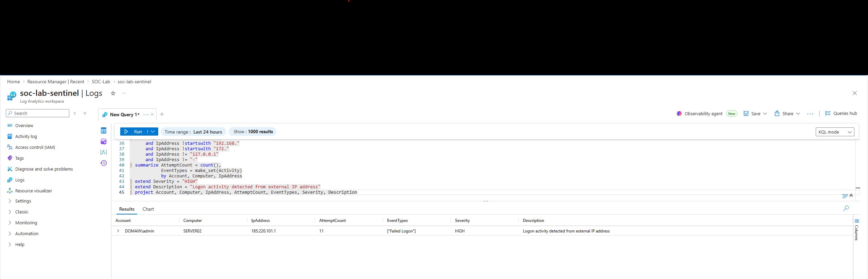Sort by the AttemptCount column header
Viewport: 868px width, 279px height.
[332, 221]
